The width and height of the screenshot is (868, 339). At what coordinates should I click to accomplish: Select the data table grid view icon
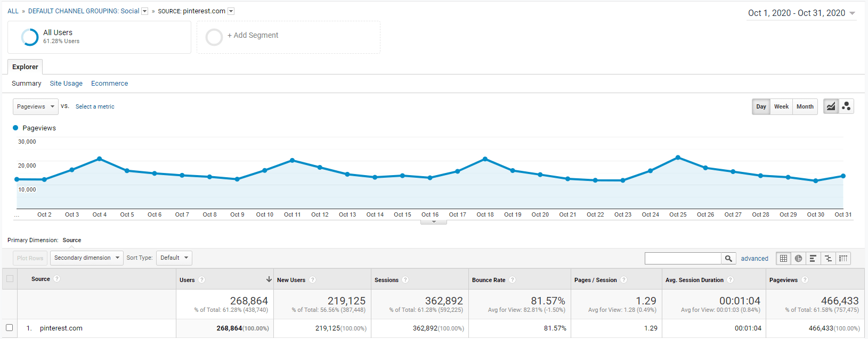click(783, 259)
